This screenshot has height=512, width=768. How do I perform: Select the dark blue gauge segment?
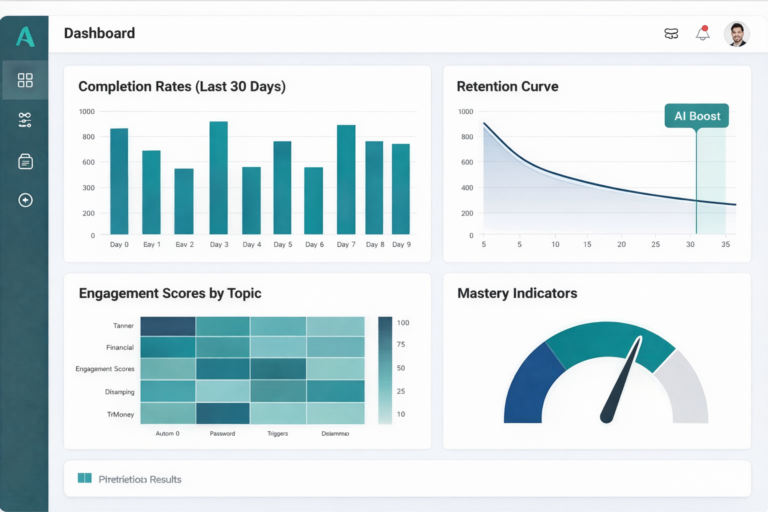pos(528,386)
